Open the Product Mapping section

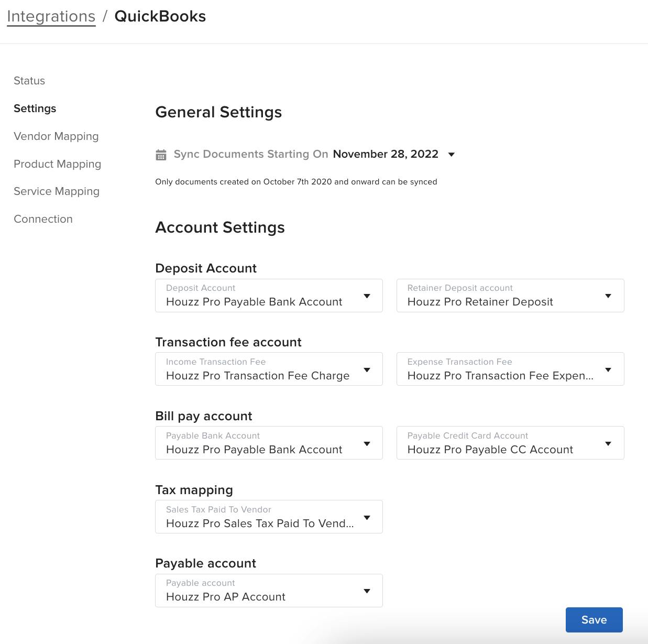click(58, 164)
